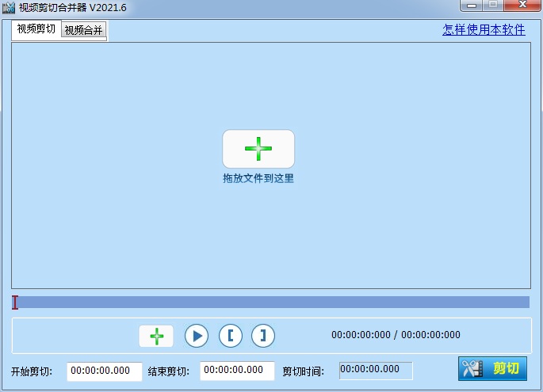The image size is (543, 392).
Task: Set cut end with right bracket button
Action: click(x=263, y=336)
